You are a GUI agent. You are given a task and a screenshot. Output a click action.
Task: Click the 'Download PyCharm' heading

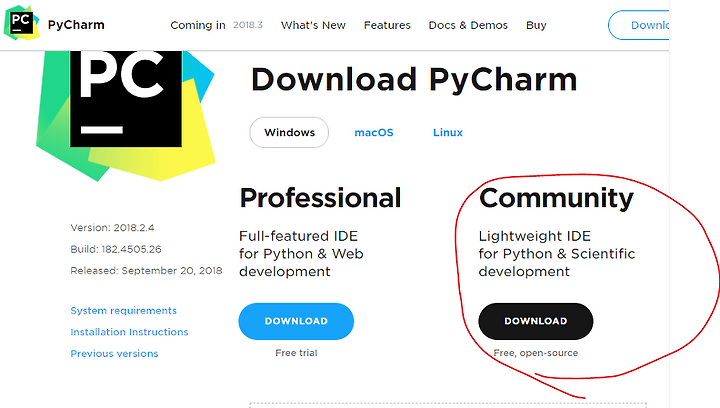[414, 80]
